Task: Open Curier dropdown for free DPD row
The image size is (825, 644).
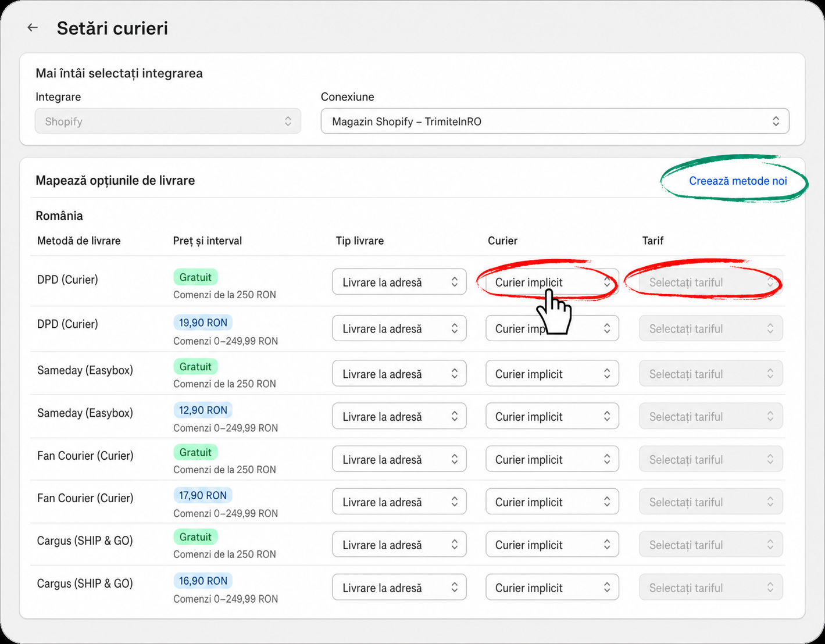Action: (552, 282)
